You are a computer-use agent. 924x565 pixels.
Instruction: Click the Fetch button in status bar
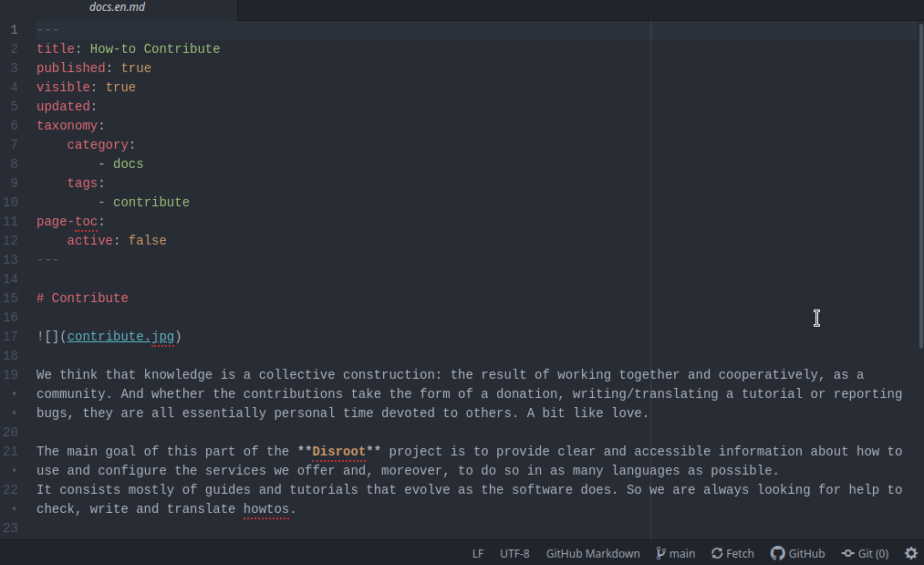pyautogui.click(x=732, y=553)
